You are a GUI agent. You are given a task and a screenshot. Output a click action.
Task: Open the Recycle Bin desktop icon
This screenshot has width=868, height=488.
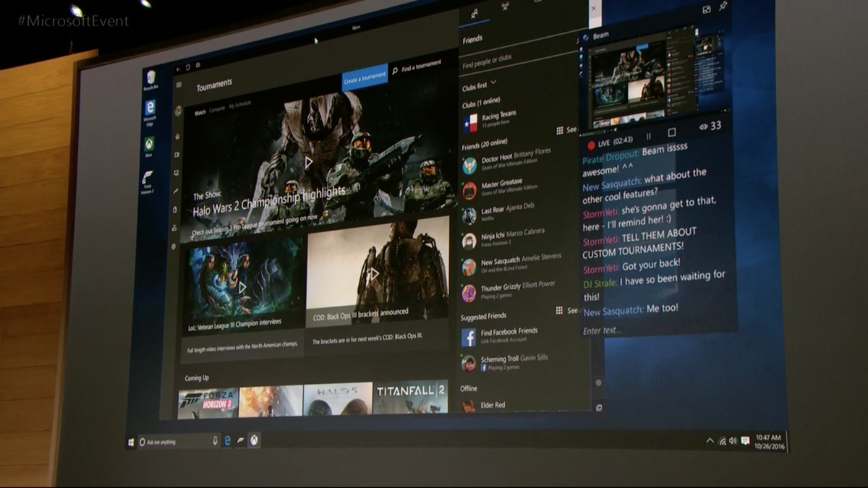coord(150,80)
